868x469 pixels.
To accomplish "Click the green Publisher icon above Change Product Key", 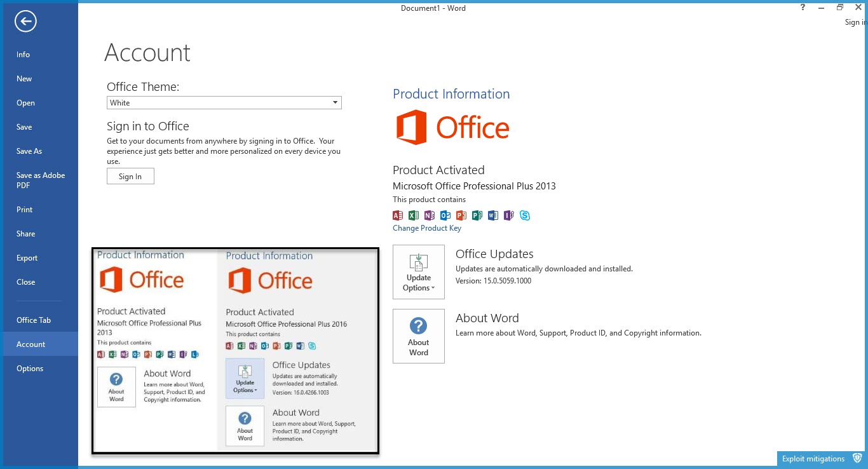I will (477, 215).
